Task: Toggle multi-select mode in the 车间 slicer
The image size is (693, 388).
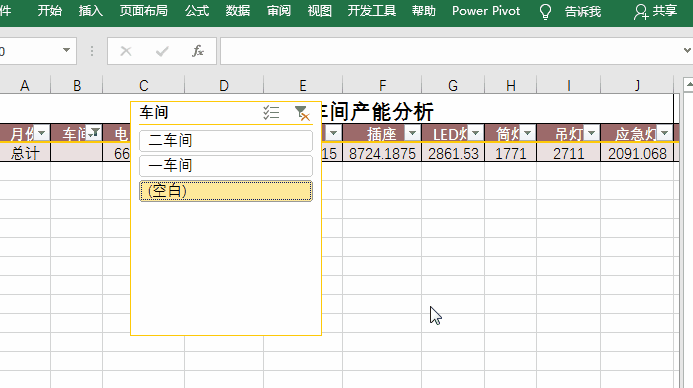Action: [270, 113]
